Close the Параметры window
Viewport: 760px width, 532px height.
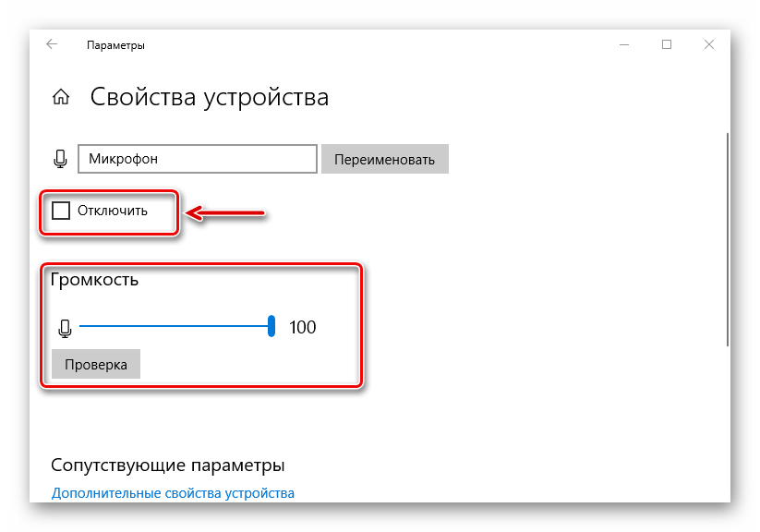pos(709,44)
